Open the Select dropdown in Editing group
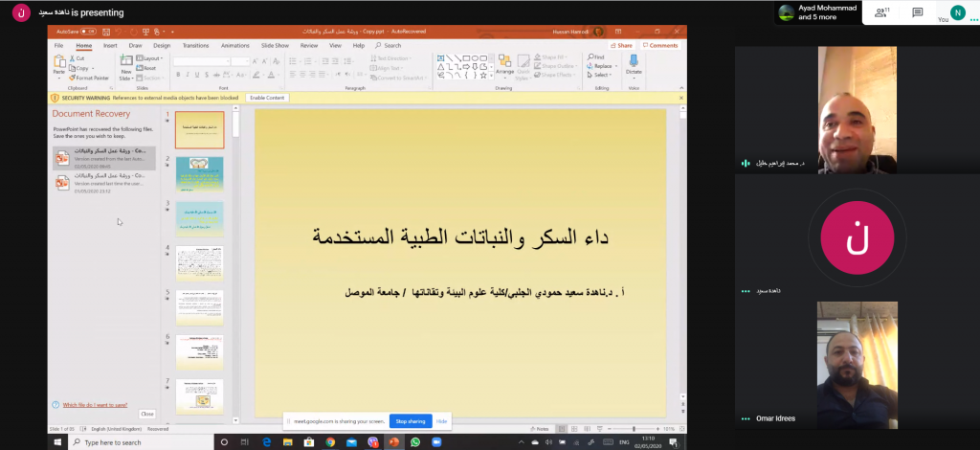 click(601, 75)
